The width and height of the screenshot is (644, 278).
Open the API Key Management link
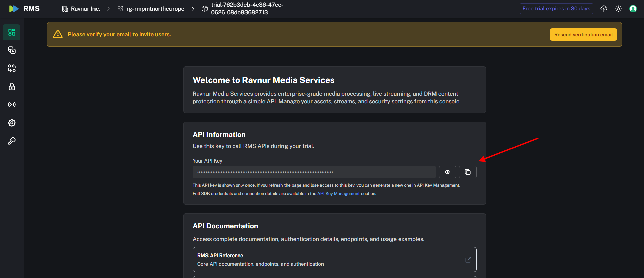(x=339, y=194)
